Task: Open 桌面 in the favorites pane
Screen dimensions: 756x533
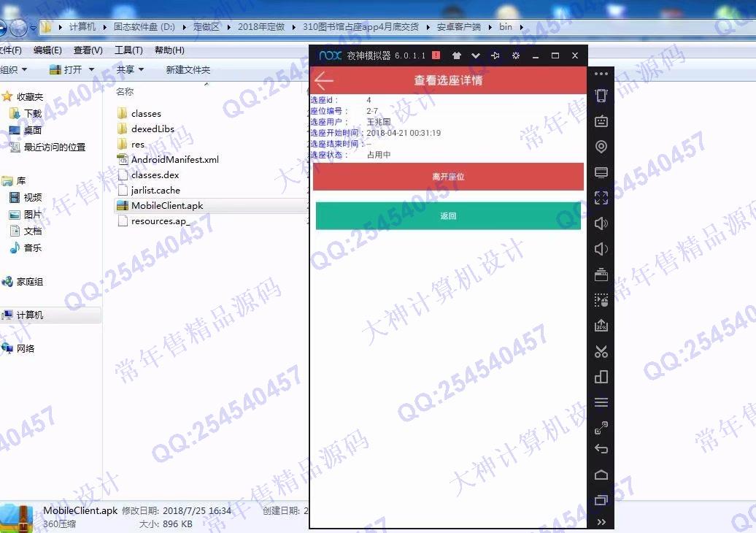Action: (x=26, y=130)
